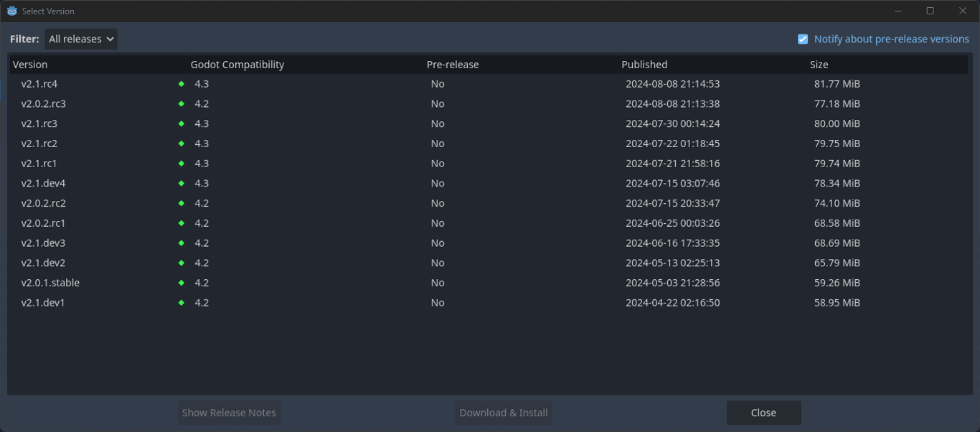Screen dimensions: 980x432
Task: Click the green diamond in the v2.1.dev1 row
Action: tap(182, 303)
